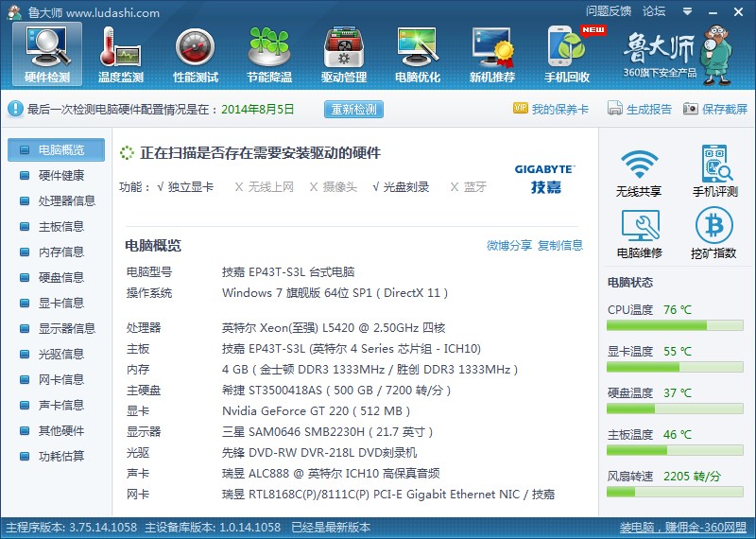The height and width of the screenshot is (539, 756).
Task: Click the 挖矿指数 bitcoin mining icon
Action: pos(713,234)
